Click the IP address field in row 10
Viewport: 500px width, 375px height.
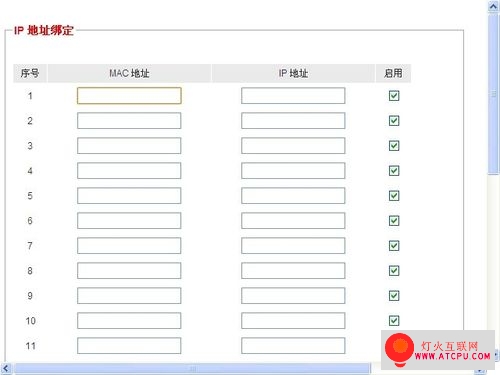tap(293, 321)
